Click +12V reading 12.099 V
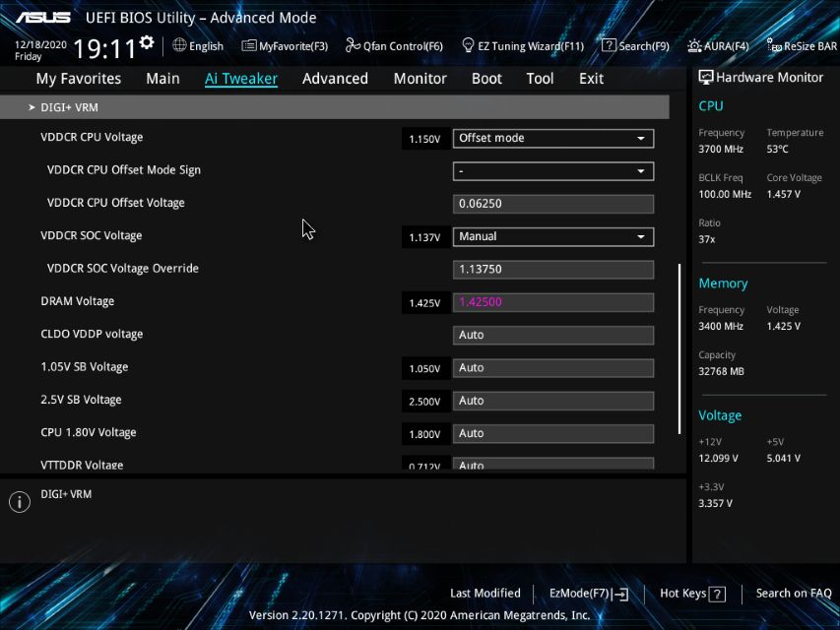The image size is (840, 630). [718, 458]
